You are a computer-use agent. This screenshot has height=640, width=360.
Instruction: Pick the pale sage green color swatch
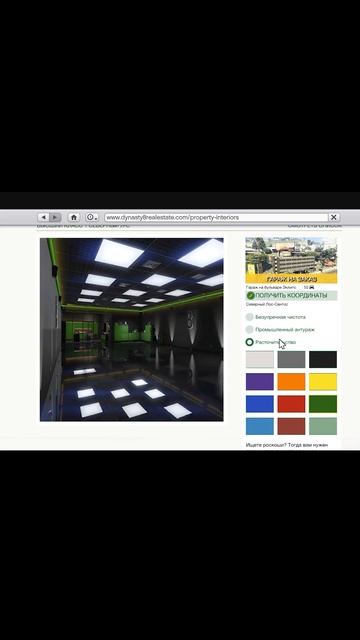point(323,426)
